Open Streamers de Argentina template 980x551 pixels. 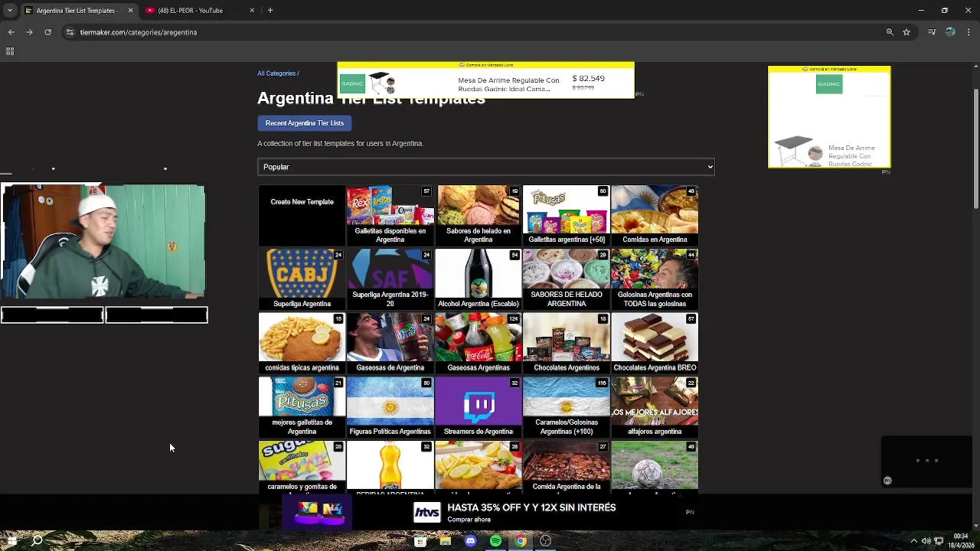point(479,406)
